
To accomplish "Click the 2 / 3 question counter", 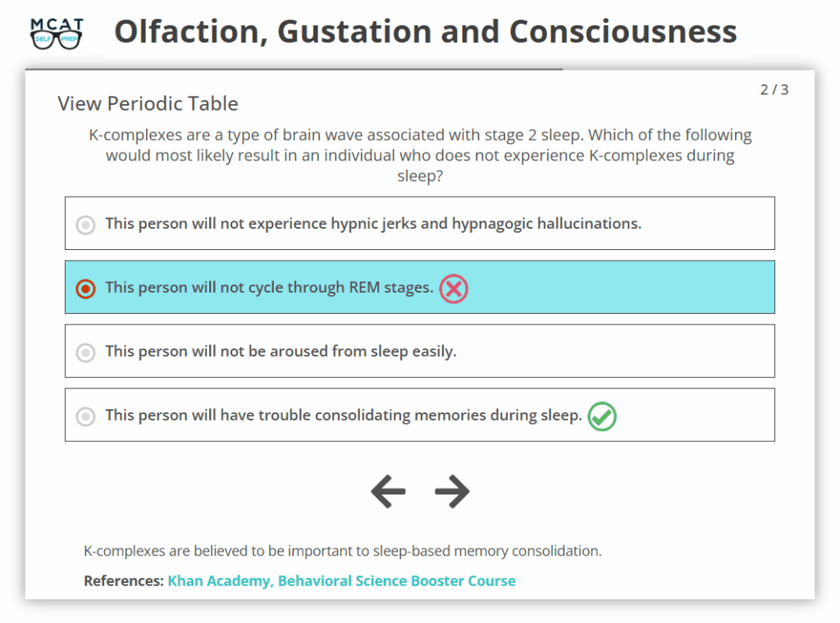I will point(774,90).
